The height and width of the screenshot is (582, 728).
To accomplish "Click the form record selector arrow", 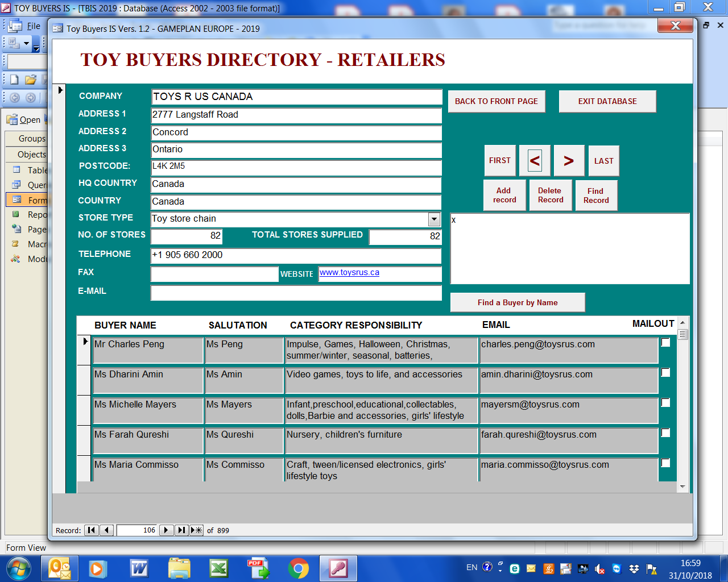I will [x=60, y=90].
